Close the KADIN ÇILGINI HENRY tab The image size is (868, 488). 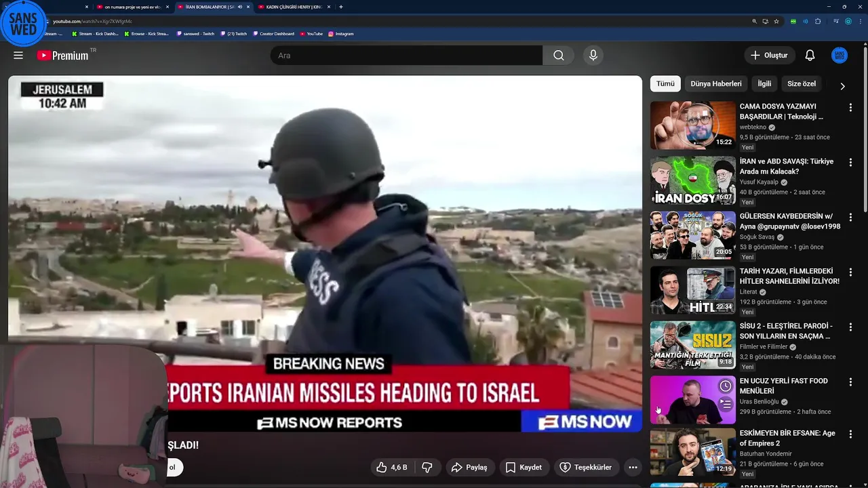pyautogui.click(x=329, y=7)
